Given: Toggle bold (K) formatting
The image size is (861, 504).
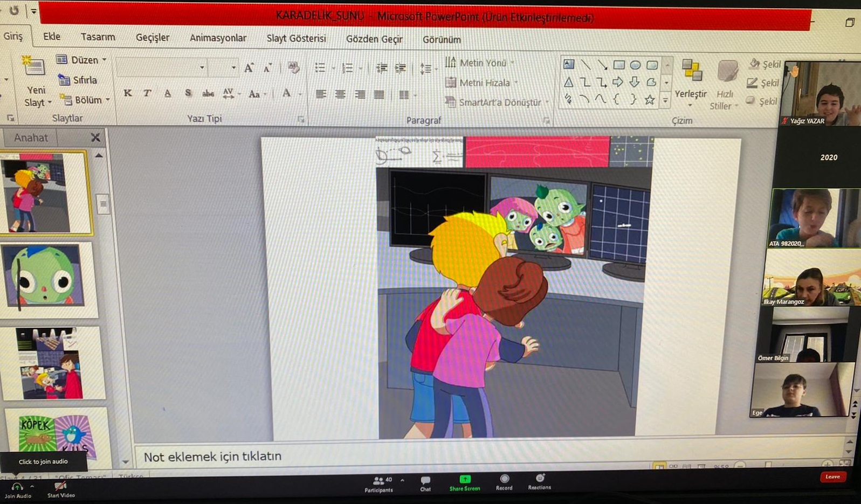Looking at the screenshot, I should (128, 93).
